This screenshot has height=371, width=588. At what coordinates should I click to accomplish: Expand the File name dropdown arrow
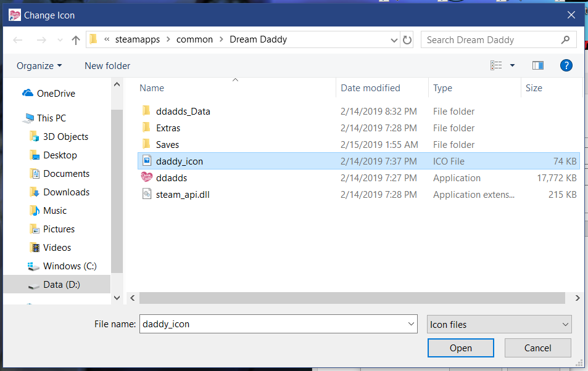coord(411,324)
